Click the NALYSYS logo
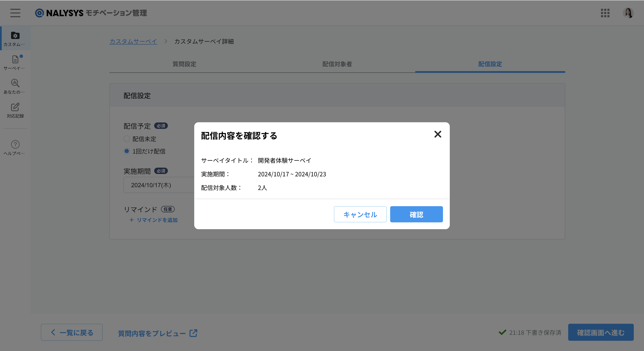This screenshot has height=351, width=644. 91,13
